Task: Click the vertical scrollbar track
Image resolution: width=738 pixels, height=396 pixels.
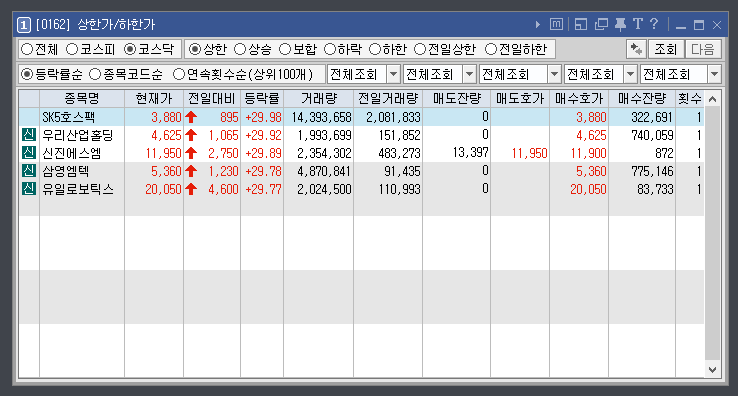Action: 713,234
